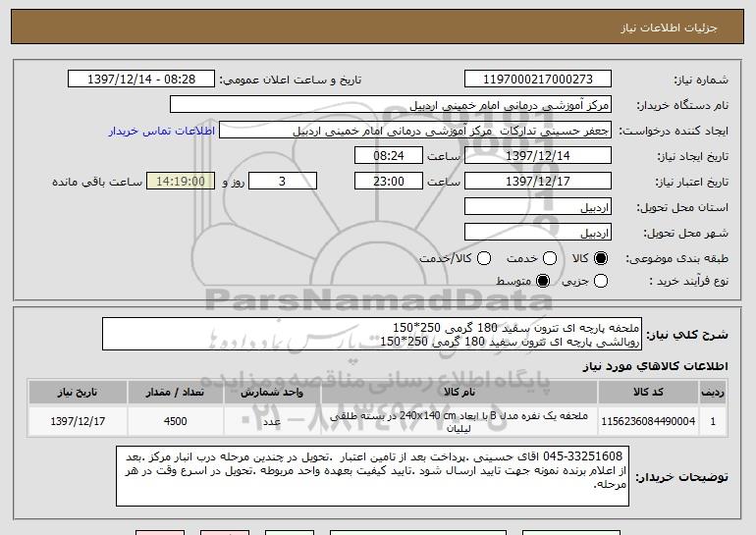756x535 pixels.
Task: Select the کالا/خدمت radio button
Action: 484,258
